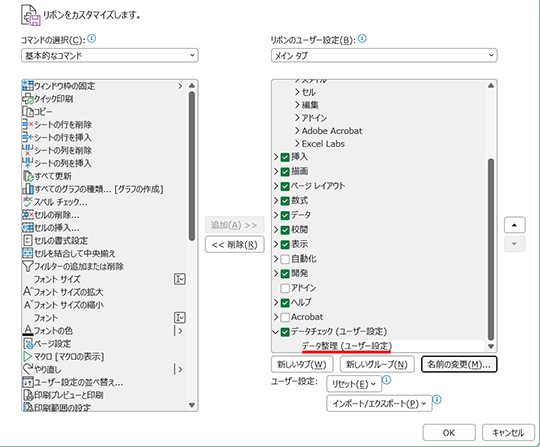The image size is (540, 447).
Task: Click the 名前の変更 button
Action: pos(459,364)
